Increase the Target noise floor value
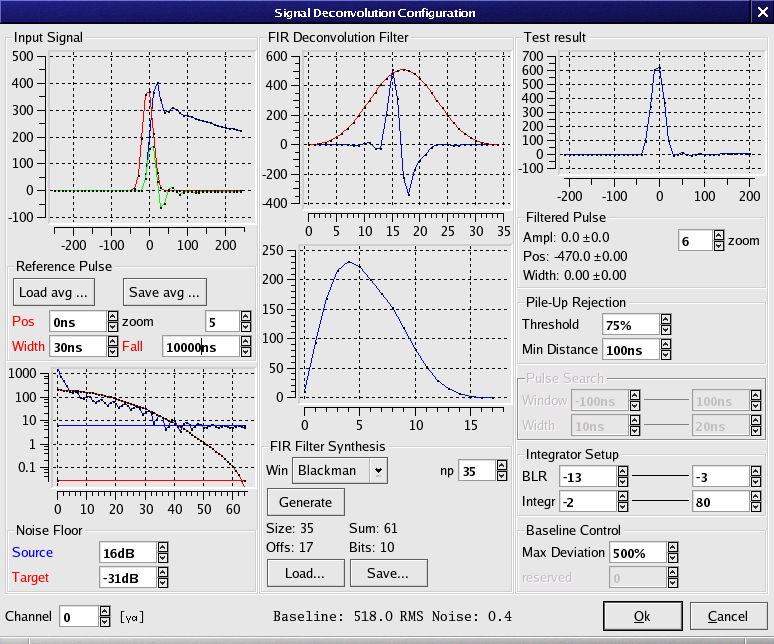Image resolution: width=774 pixels, height=644 pixels. (x=163, y=571)
